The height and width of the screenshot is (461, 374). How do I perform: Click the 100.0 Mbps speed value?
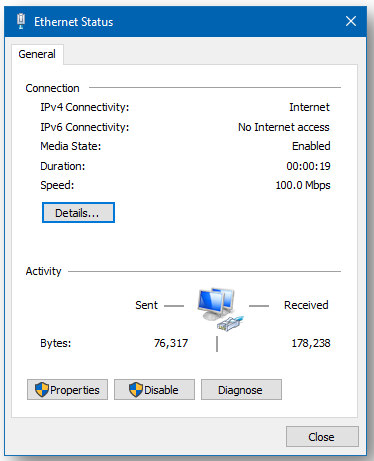[x=303, y=185]
